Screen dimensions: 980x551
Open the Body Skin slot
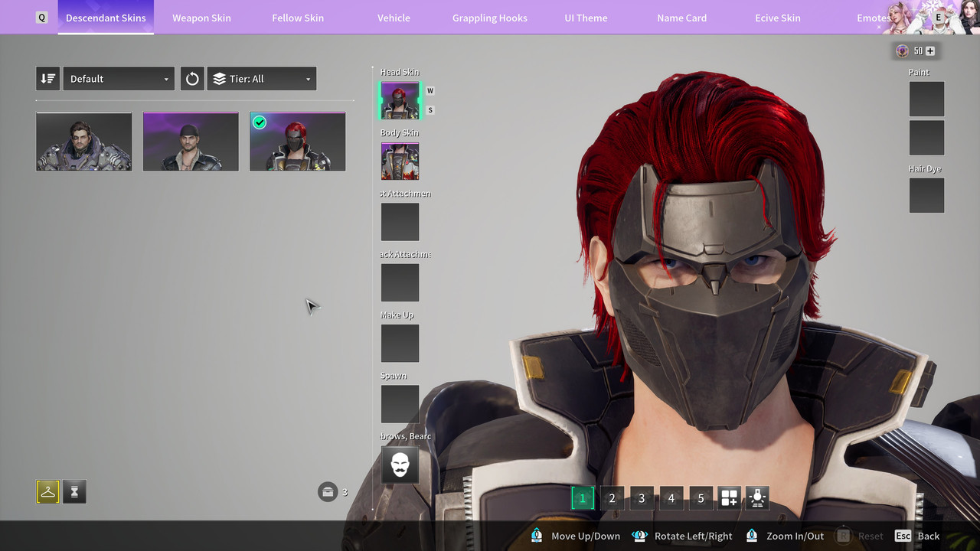click(x=400, y=161)
